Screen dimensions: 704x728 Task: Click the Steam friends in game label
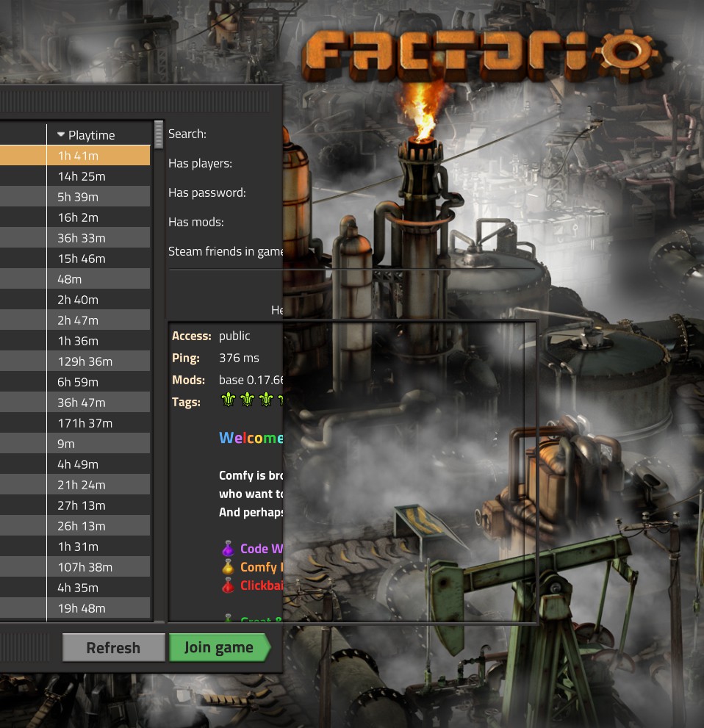(225, 251)
